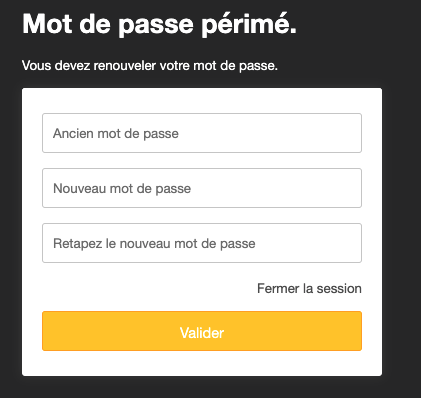Activate the new password text box
421x398 pixels.
pos(202,188)
